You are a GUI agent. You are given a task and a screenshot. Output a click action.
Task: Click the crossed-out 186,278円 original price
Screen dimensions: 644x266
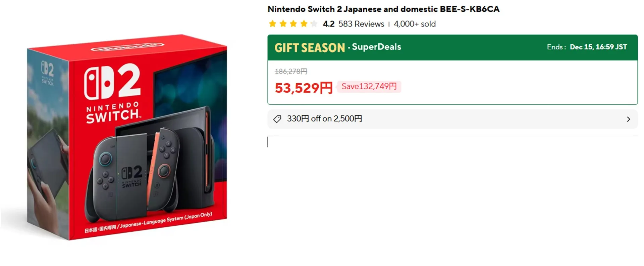291,71
